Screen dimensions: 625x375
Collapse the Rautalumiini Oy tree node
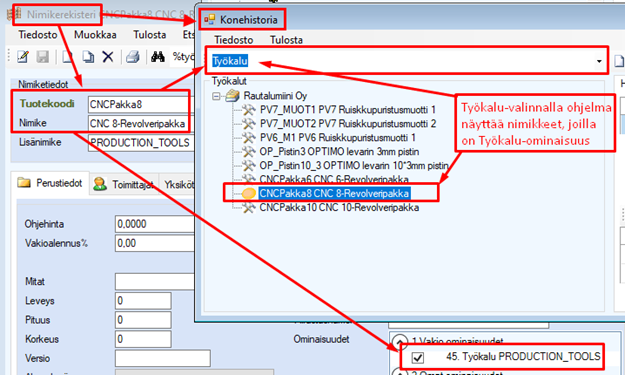(216, 96)
